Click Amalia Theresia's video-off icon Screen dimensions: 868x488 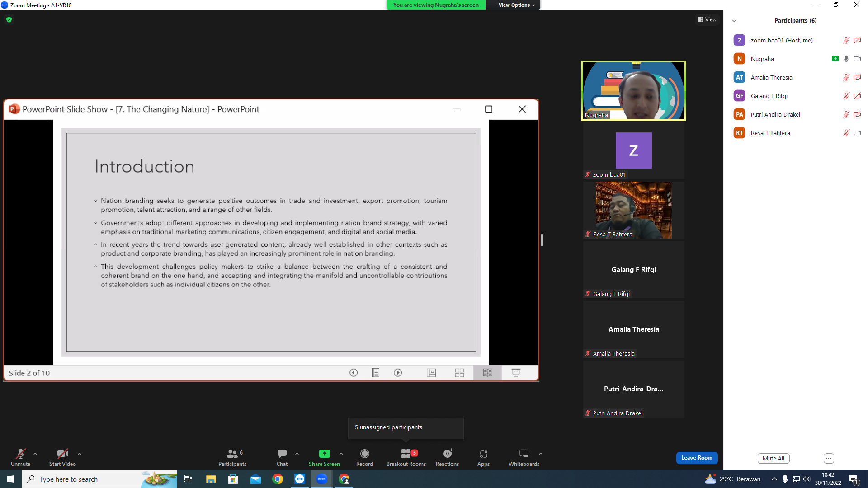857,77
